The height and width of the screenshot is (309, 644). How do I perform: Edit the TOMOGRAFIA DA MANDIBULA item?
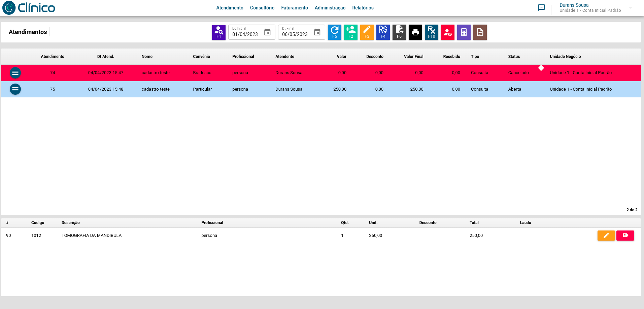[606, 236]
